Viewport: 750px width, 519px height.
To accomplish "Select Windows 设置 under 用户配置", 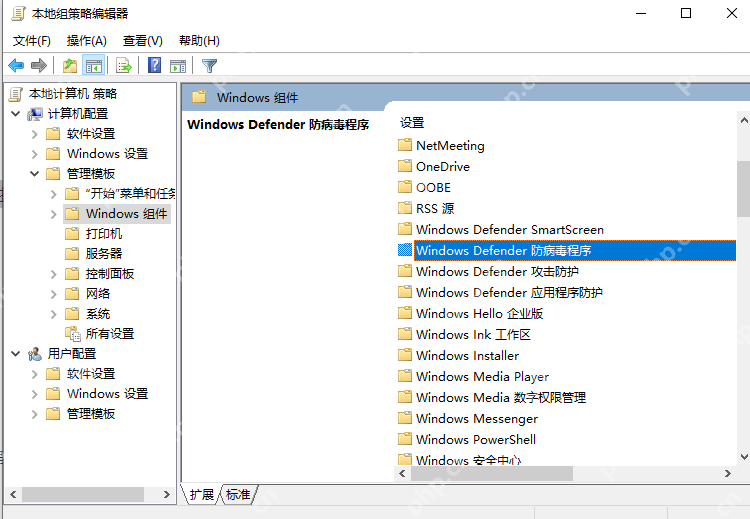I will coord(107,394).
